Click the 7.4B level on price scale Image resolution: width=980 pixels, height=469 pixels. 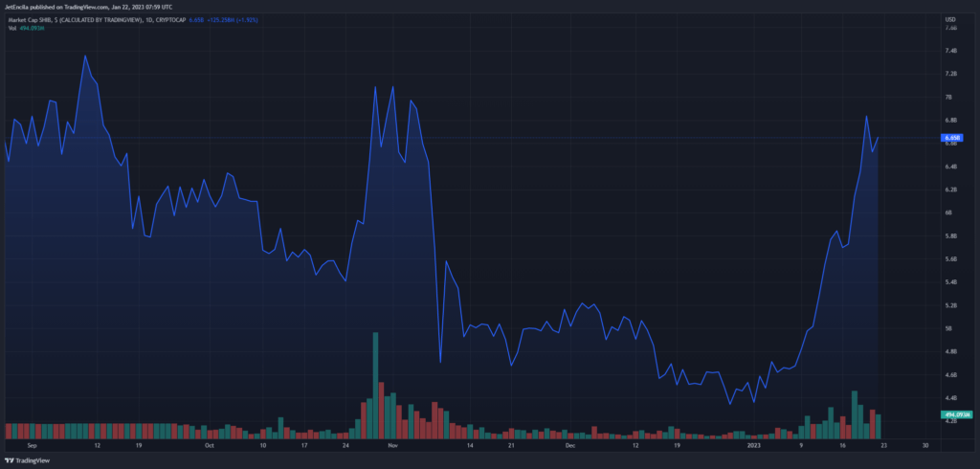(951, 51)
